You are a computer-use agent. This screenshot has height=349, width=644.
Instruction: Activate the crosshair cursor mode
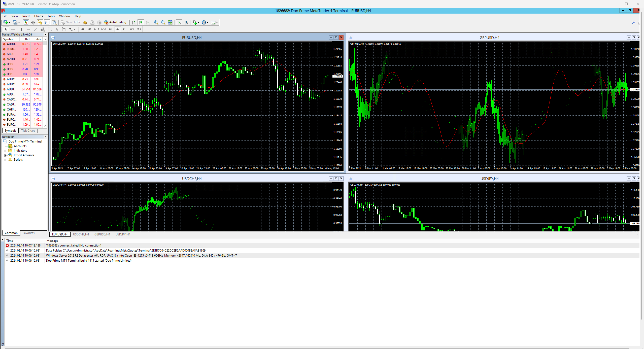click(x=13, y=29)
